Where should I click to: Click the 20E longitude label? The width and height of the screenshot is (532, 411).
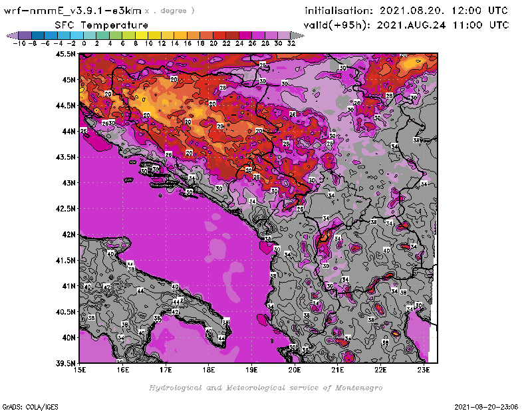click(x=295, y=370)
